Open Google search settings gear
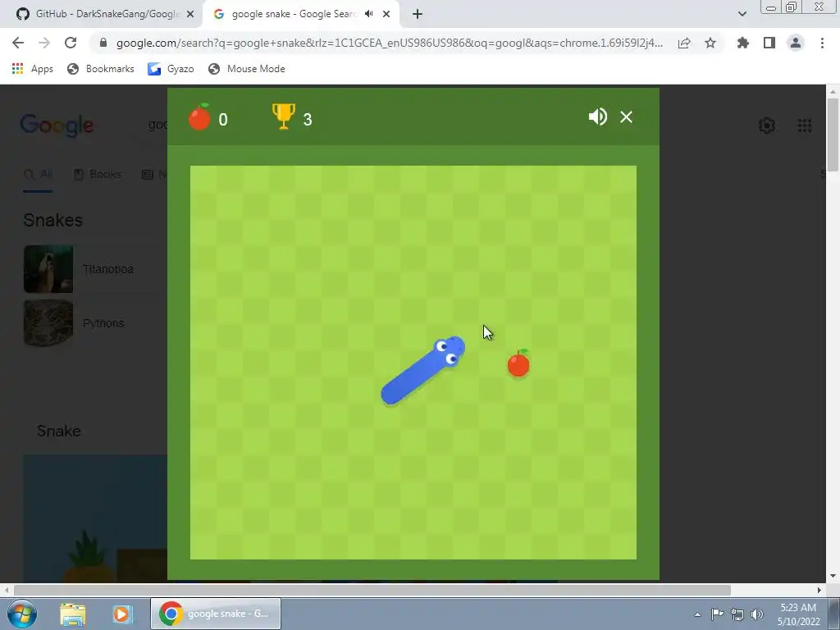 tap(767, 126)
